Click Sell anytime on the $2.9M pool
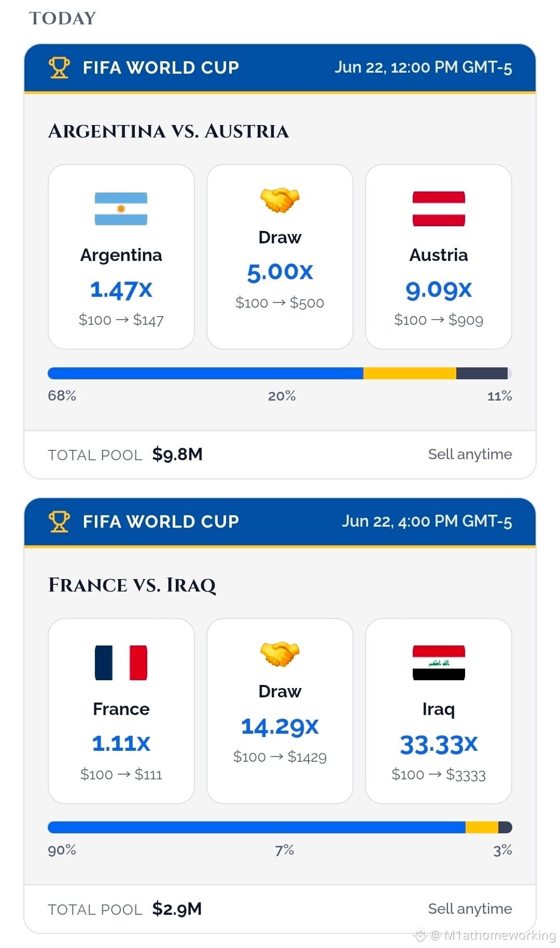The width and height of the screenshot is (560, 948). point(470,909)
